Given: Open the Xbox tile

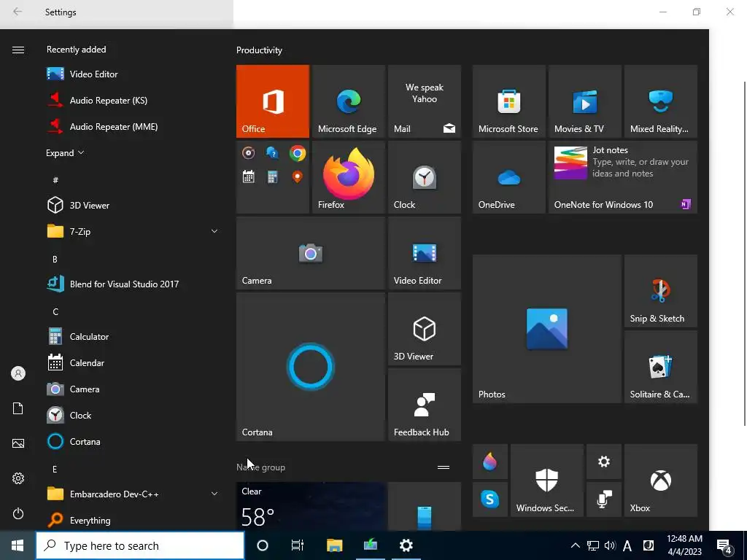Looking at the screenshot, I should (661, 481).
